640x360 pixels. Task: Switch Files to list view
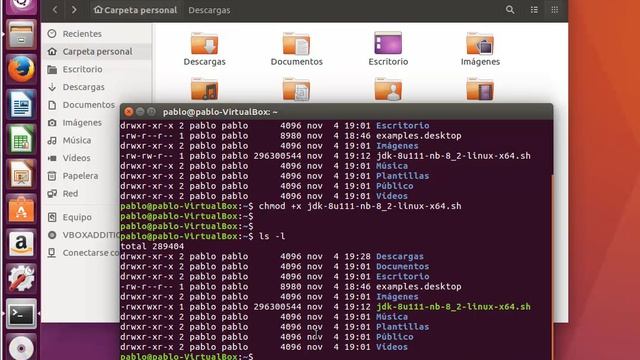pos(534,9)
